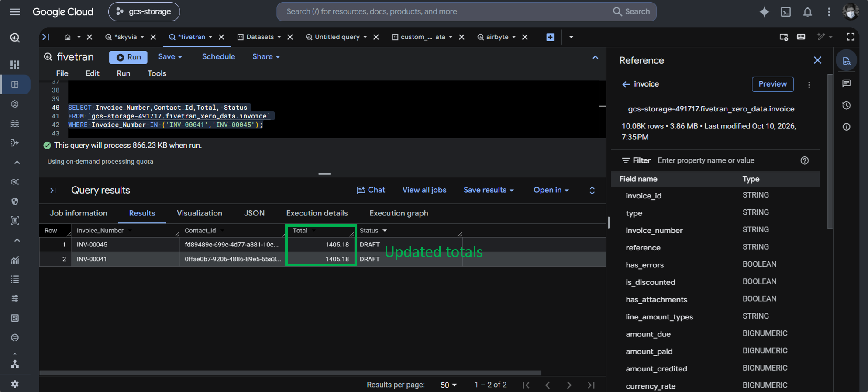Run the fivetran query
868x392 pixels.
coord(128,57)
